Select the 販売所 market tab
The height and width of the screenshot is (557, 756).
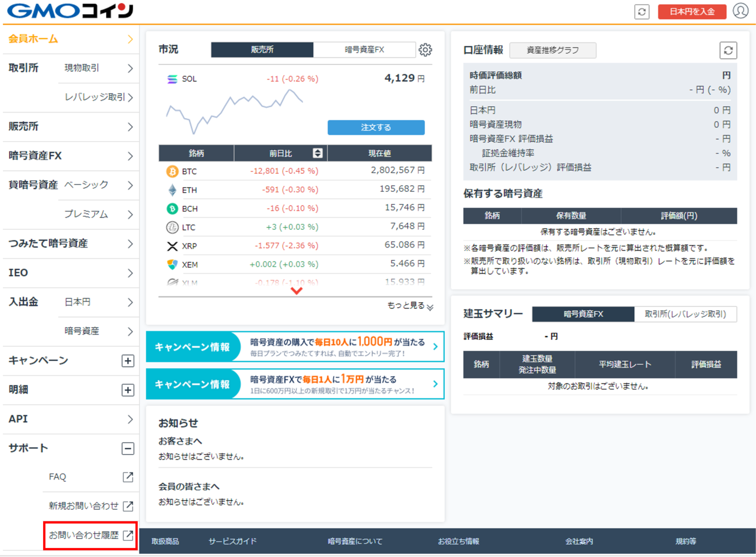(262, 50)
